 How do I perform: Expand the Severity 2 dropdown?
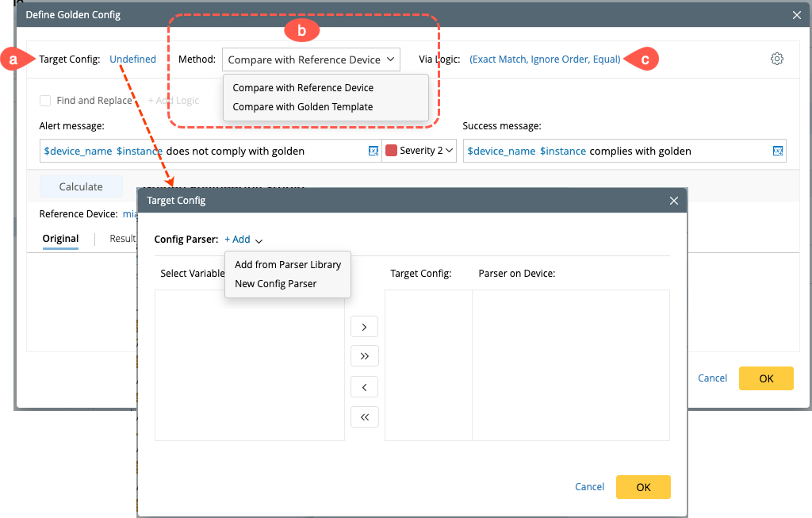point(449,150)
